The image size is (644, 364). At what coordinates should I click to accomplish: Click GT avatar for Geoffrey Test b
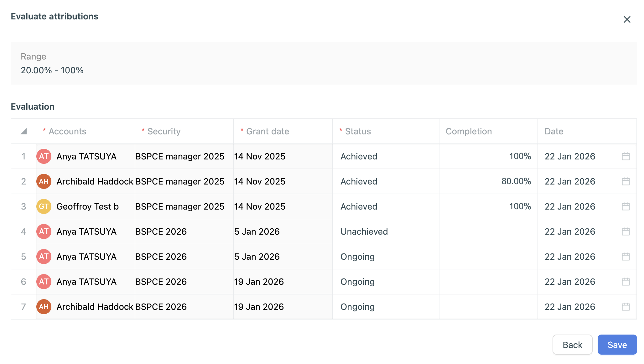click(x=44, y=206)
